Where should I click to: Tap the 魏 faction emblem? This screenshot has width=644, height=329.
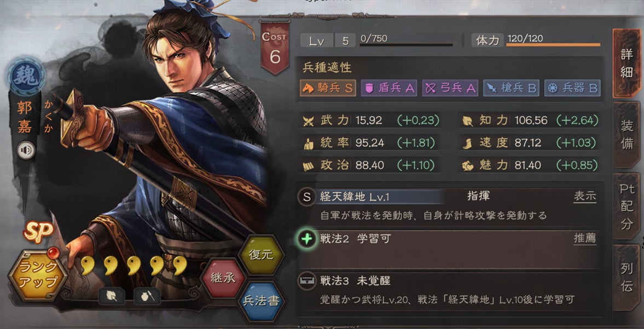coord(26,77)
